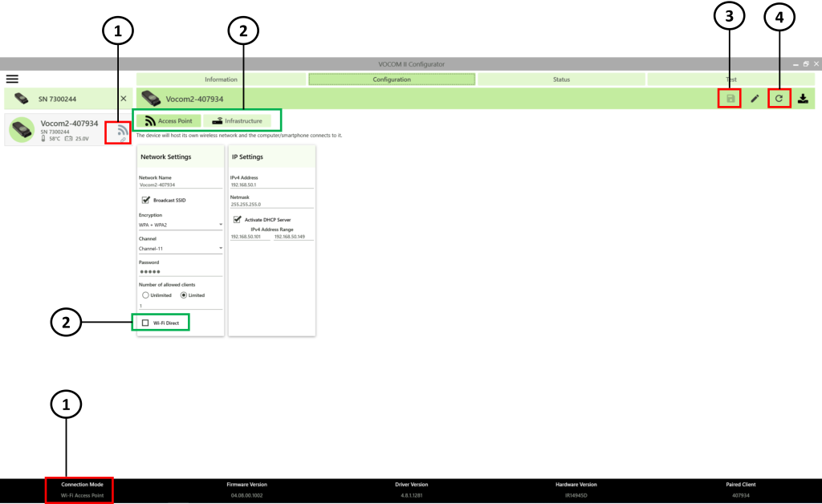Open the Channel dropdown
Image resolution: width=822 pixels, height=504 pixels.
(x=181, y=249)
